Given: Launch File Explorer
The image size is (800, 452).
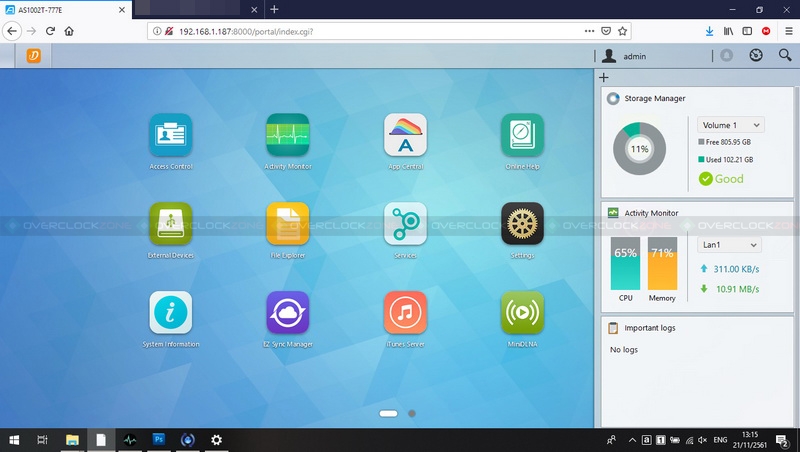Looking at the screenshot, I should (288, 224).
